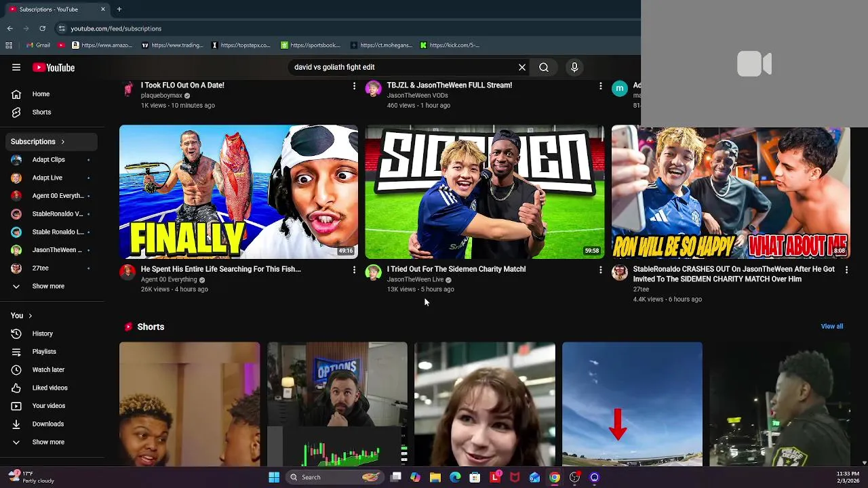Screen dimensions: 868x488
Task: Open plaqueboymax channel link
Action: (x=161, y=96)
